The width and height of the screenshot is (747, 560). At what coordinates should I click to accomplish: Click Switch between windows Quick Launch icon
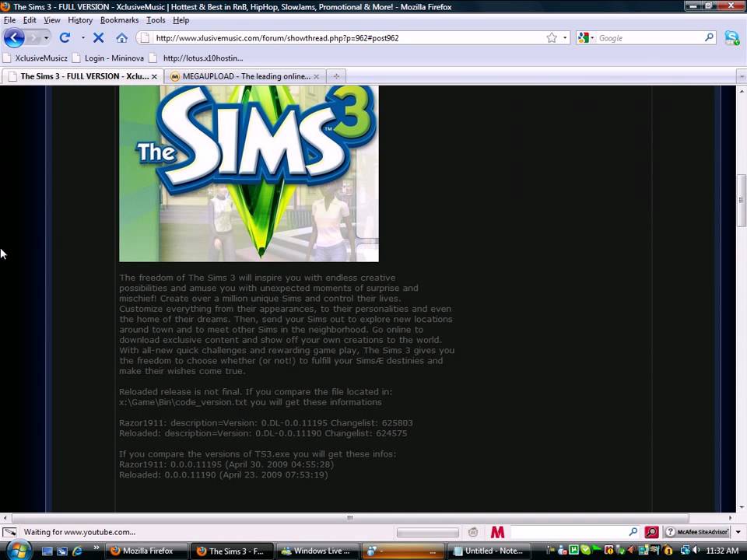coord(62,551)
